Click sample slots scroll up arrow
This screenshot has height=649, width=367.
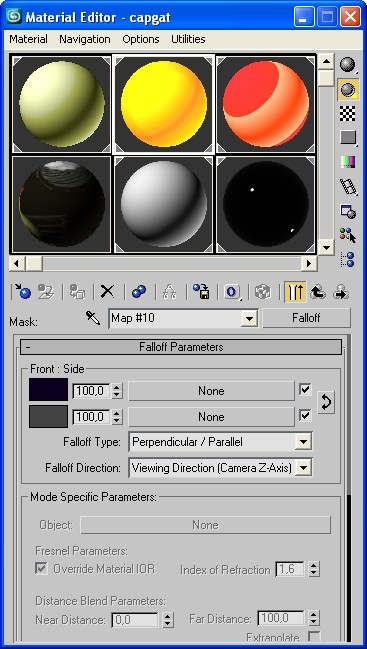point(326,62)
